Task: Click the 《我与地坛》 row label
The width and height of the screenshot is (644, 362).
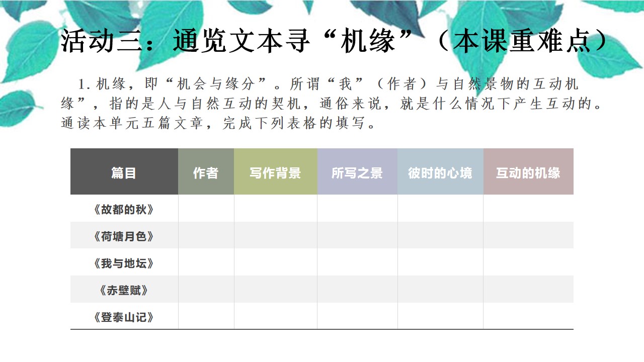Action: point(124,263)
